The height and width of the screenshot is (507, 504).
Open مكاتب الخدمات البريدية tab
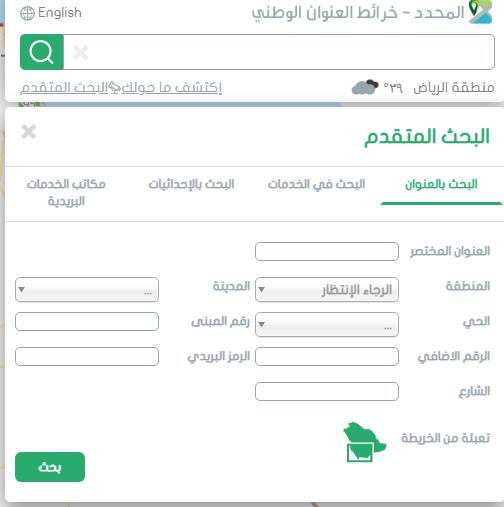point(66,193)
